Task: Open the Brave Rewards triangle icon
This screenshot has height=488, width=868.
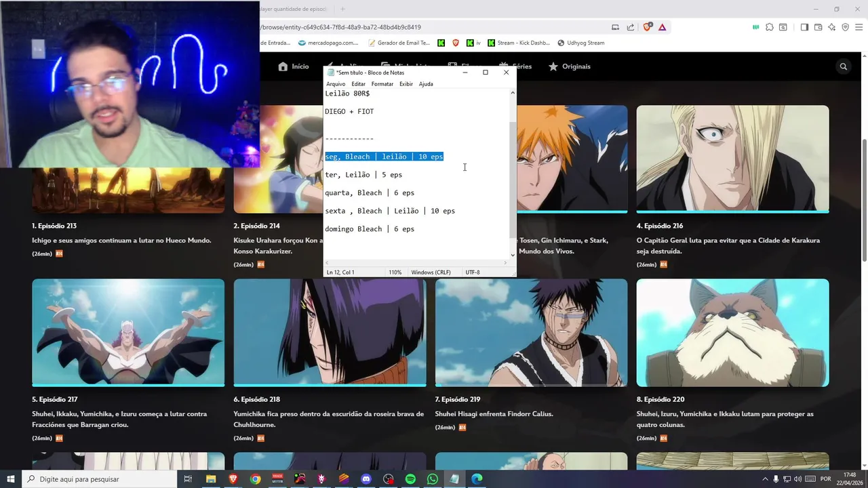Action: [662, 27]
